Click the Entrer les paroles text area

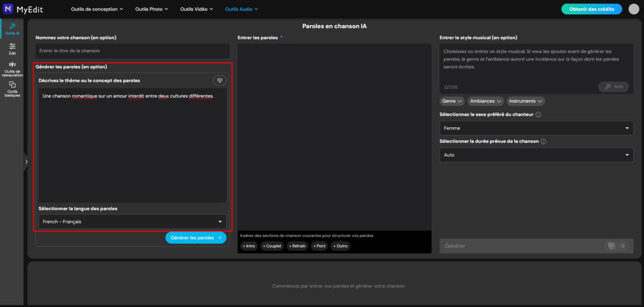(x=335, y=137)
